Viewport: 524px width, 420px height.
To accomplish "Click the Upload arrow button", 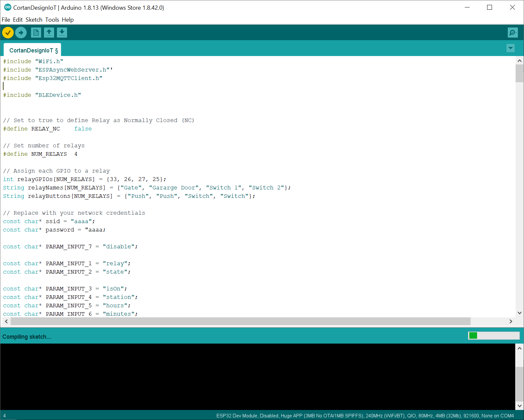I will [x=21, y=32].
